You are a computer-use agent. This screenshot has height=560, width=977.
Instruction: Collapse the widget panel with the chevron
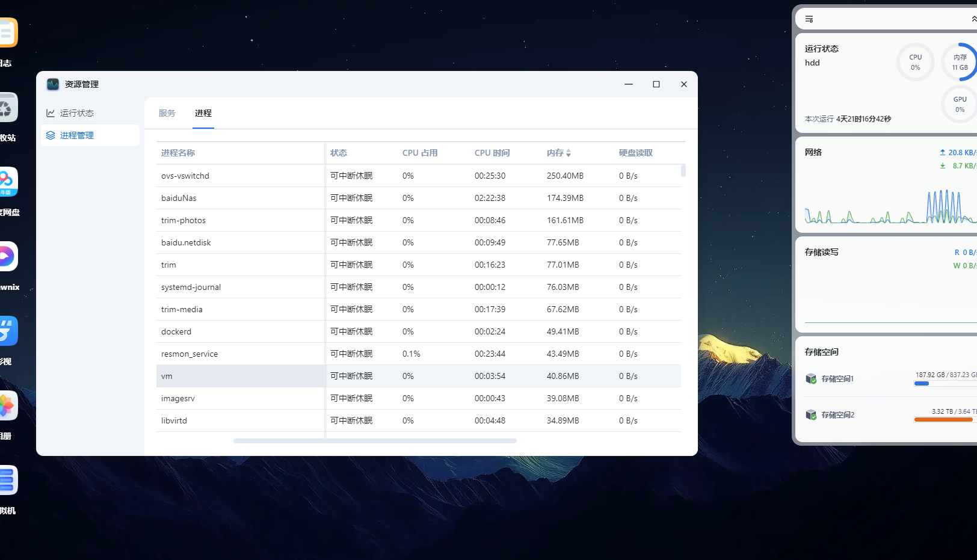tap(973, 19)
